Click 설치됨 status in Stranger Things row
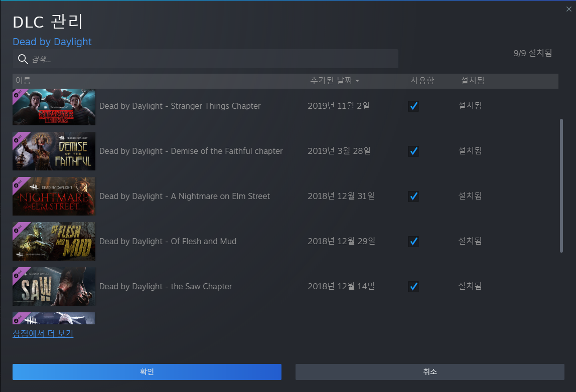The width and height of the screenshot is (576, 392). pyautogui.click(x=470, y=106)
